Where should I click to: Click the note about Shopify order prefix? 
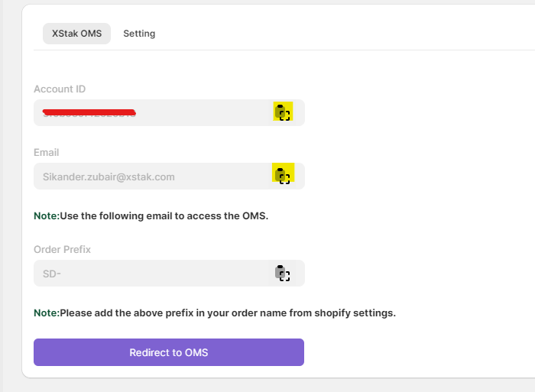(x=227, y=313)
